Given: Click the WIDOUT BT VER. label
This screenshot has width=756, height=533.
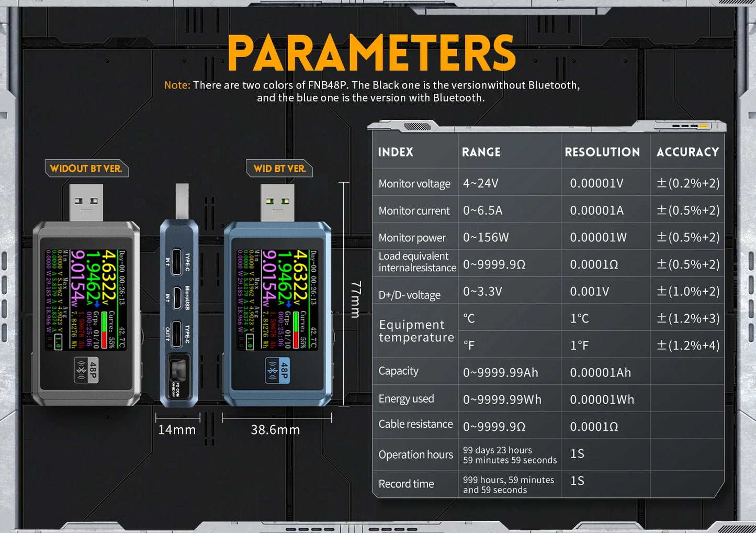Looking at the screenshot, I should [x=86, y=169].
